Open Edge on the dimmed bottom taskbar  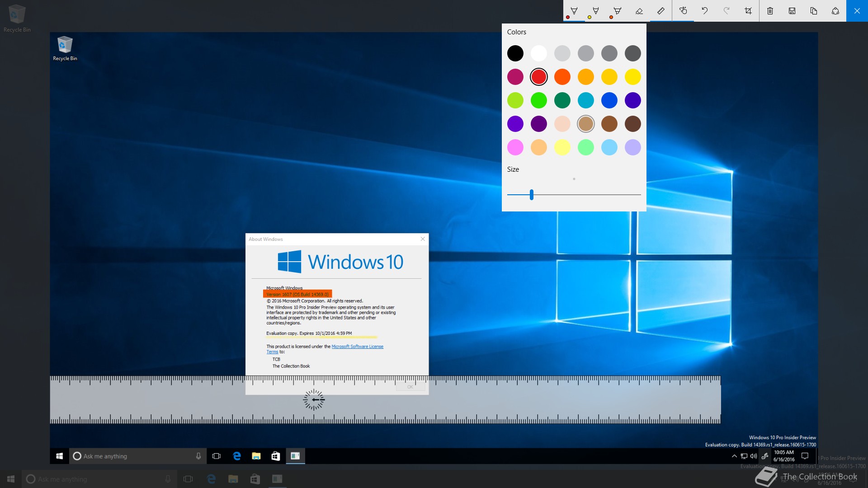pyautogui.click(x=211, y=479)
